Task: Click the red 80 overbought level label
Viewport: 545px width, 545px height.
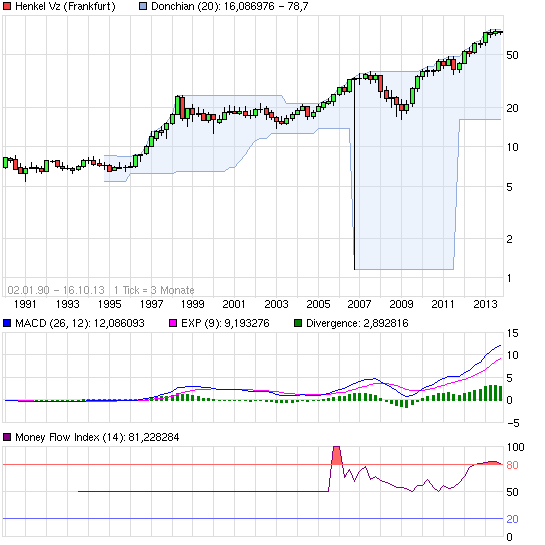Action: click(512, 465)
